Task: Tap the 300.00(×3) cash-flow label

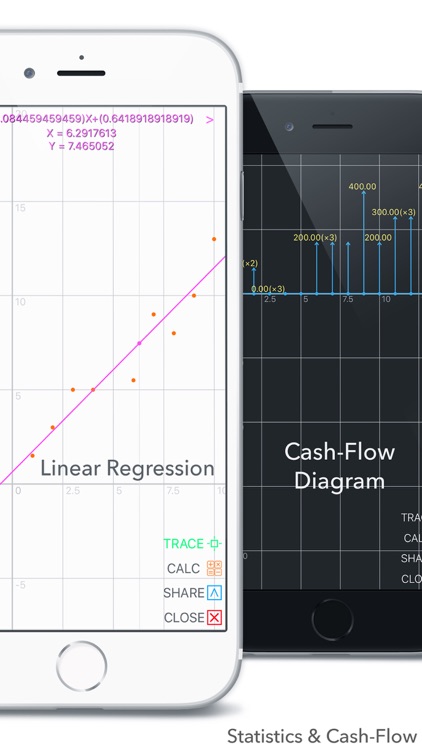Action: click(393, 212)
